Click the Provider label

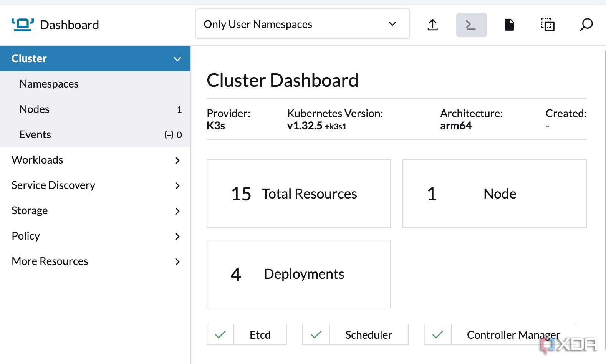pos(228,113)
